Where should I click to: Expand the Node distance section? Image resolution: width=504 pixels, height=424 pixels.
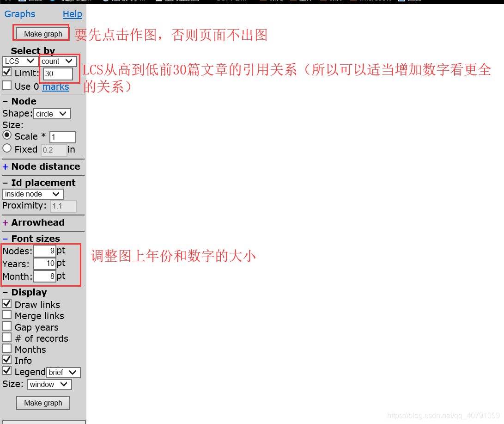coord(6,166)
